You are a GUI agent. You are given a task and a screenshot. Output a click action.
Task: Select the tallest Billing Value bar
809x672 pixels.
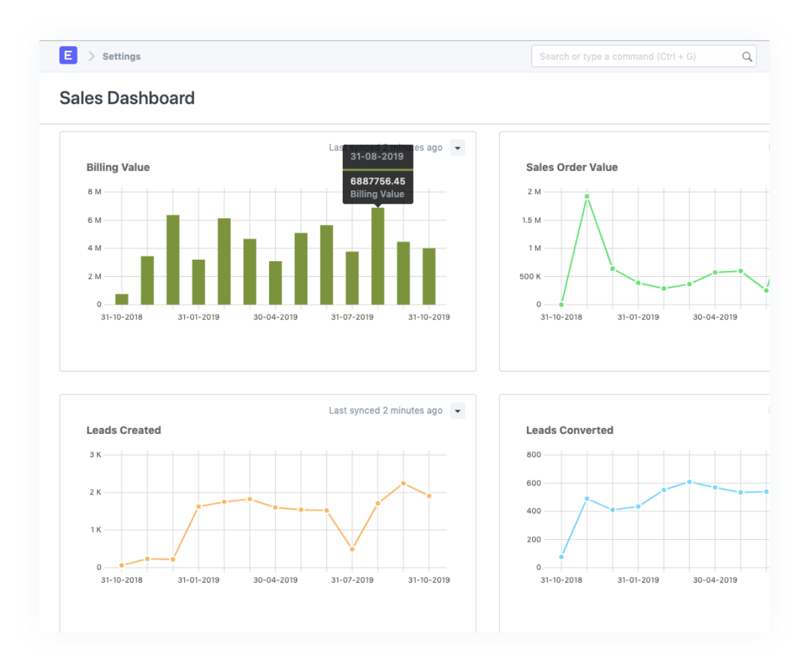point(378,256)
